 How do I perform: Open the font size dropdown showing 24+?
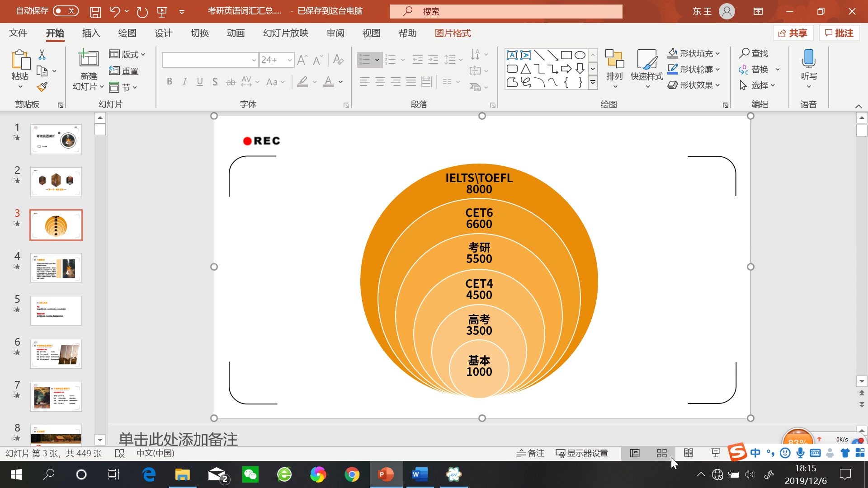click(289, 60)
